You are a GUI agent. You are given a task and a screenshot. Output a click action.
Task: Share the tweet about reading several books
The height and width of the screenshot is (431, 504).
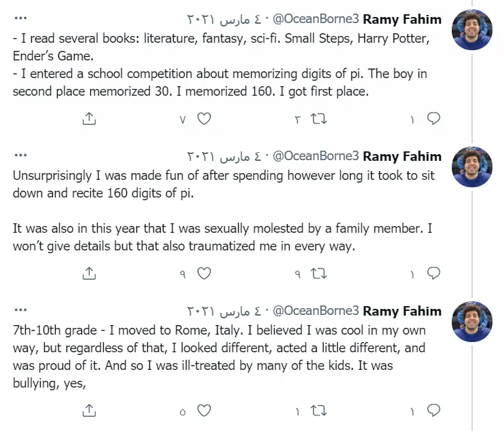pyautogui.click(x=89, y=119)
